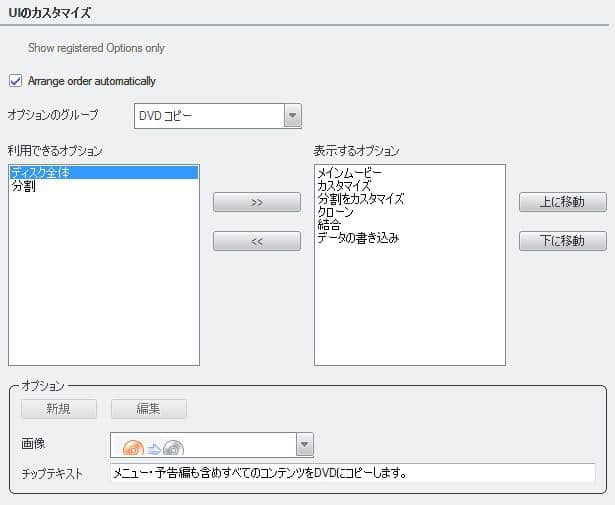Click the >> add option button
This screenshot has width=615, height=505.
[x=257, y=202]
